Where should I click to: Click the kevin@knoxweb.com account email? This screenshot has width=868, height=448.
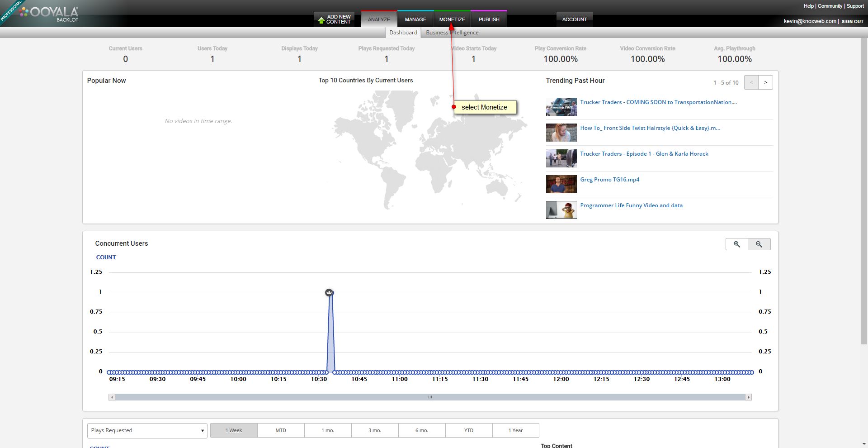pyautogui.click(x=810, y=21)
